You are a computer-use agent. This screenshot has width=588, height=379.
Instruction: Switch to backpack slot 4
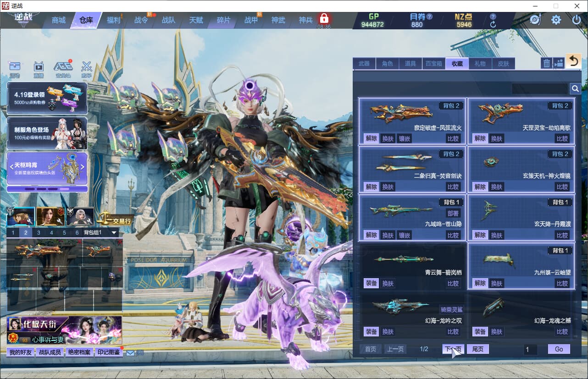51,233
